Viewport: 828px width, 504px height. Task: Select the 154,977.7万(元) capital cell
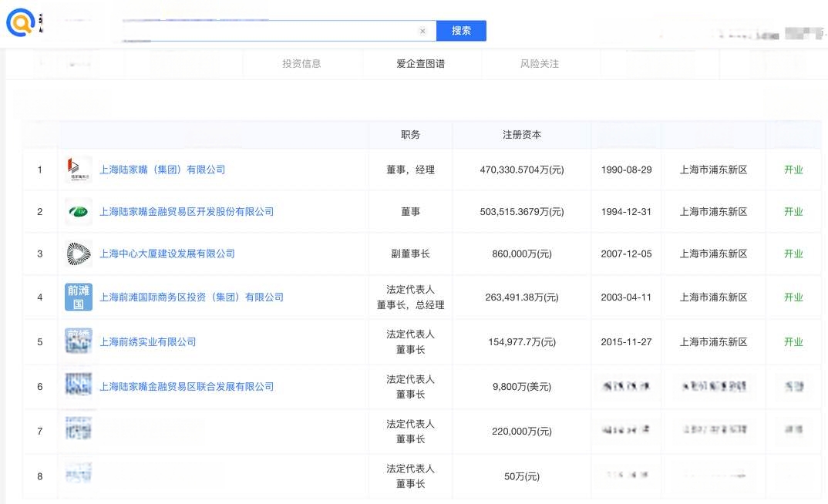click(522, 342)
